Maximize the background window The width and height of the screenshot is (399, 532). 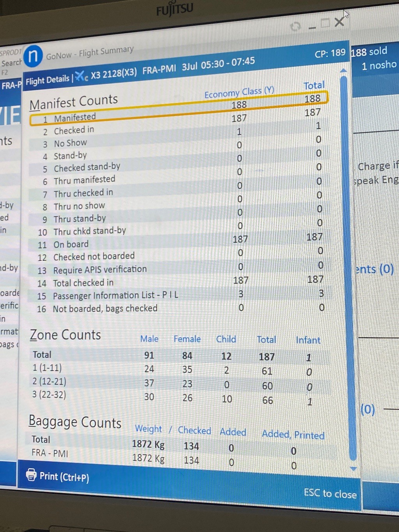click(325, 23)
